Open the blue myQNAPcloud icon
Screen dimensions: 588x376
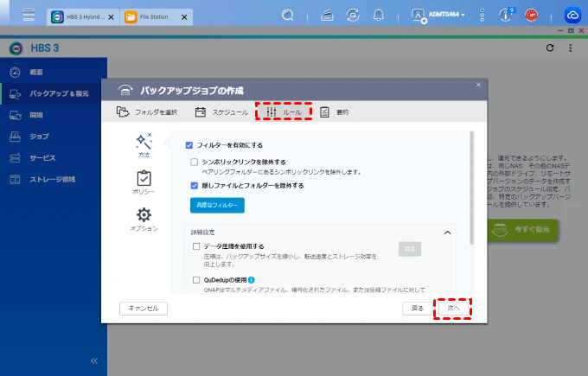572,16
